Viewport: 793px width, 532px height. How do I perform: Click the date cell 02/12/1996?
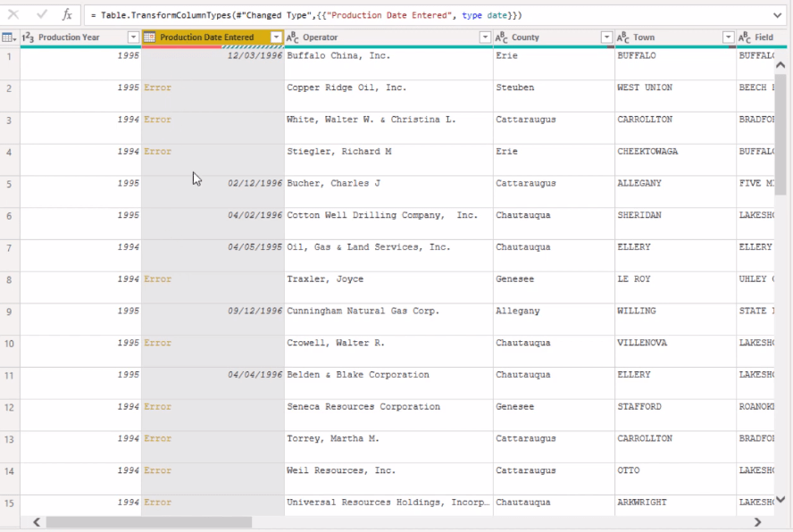(x=213, y=191)
